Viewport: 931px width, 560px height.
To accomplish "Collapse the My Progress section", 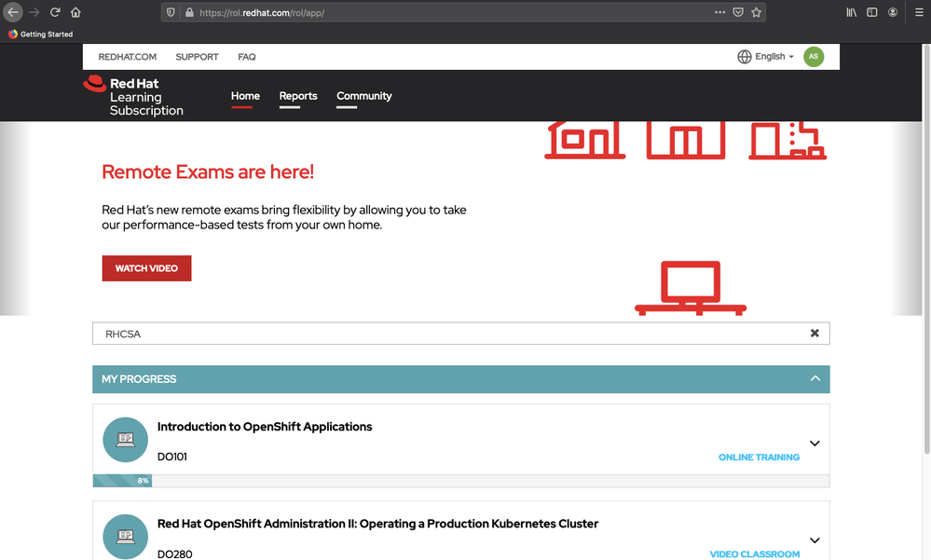I will (x=815, y=379).
